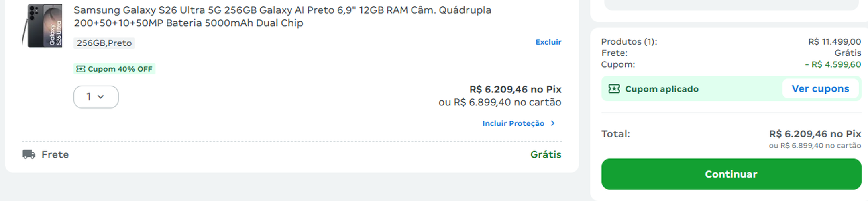Click the ticket icon in Cupom 40% OFF badge
868x201 pixels.
pos(81,69)
